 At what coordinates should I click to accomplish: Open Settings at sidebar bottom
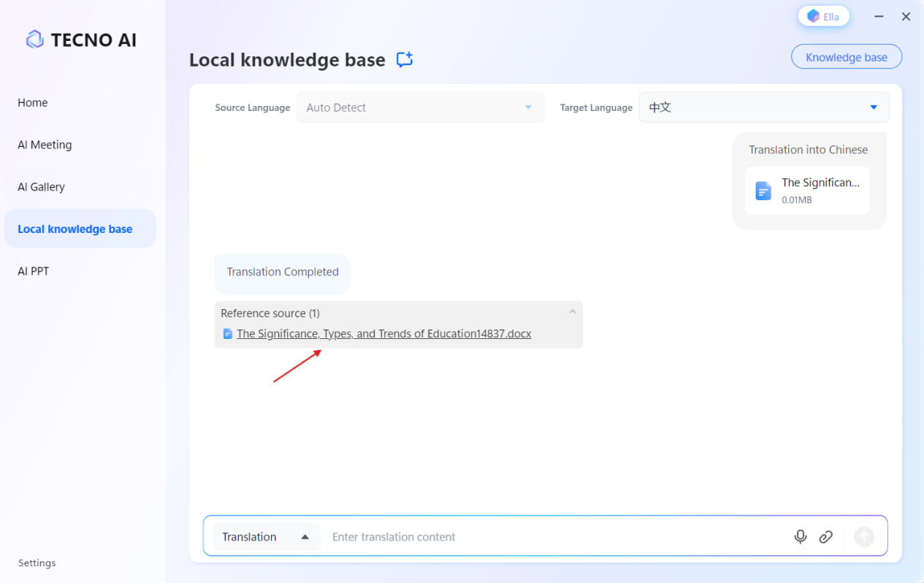(37, 563)
